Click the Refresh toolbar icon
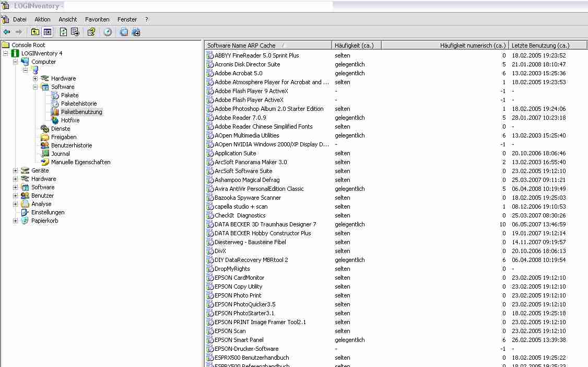 pos(63,32)
